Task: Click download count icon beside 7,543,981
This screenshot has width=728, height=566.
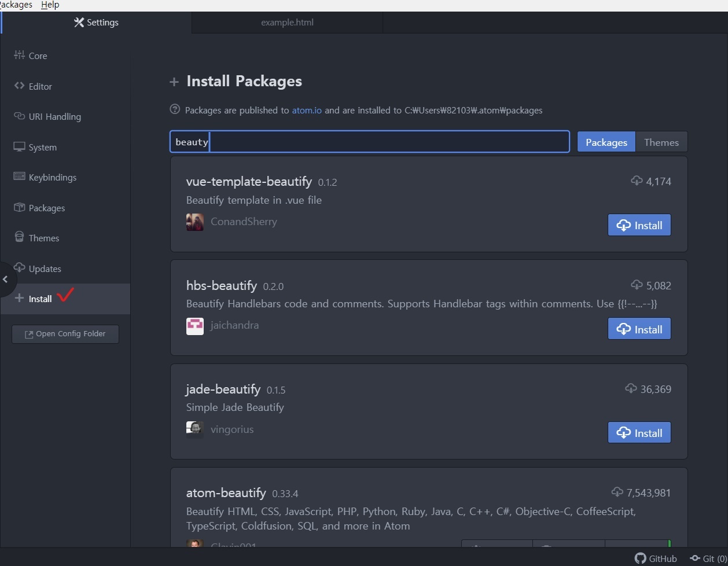Action: click(617, 492)
